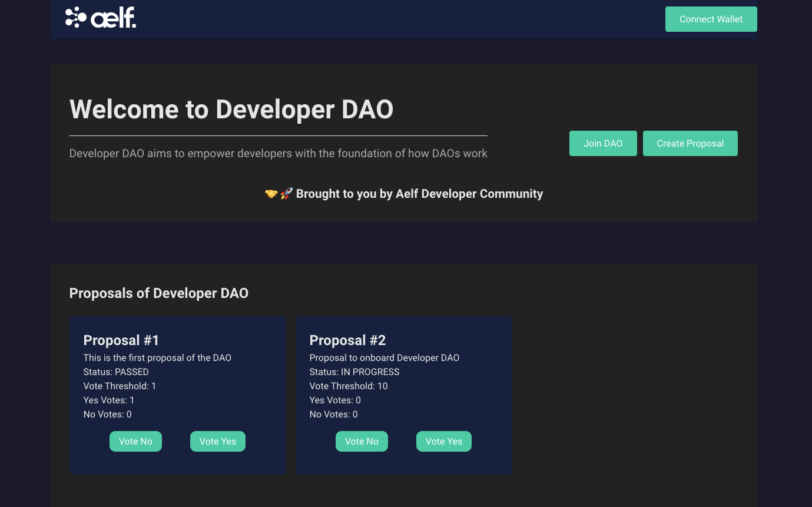Vote No on Proposal #2
Viewport: 812px width, 507px height.
pyautogui.click(x=362, y=442)
